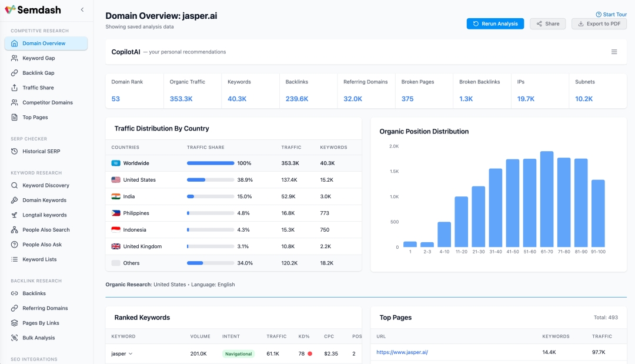Click the Worldwide globe icon

116,163
